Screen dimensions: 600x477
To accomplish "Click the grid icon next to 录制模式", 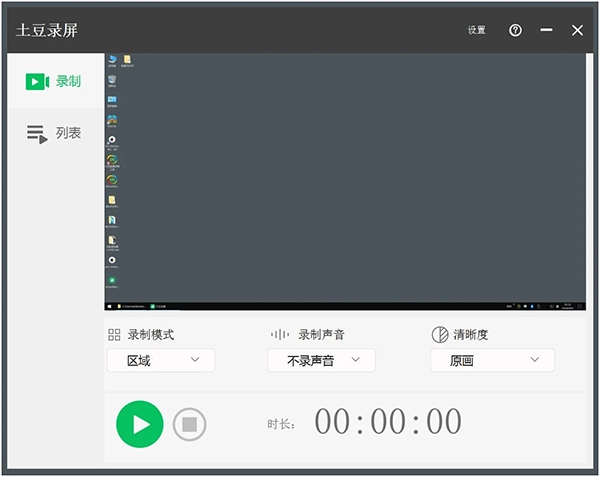I will point(114,334).
